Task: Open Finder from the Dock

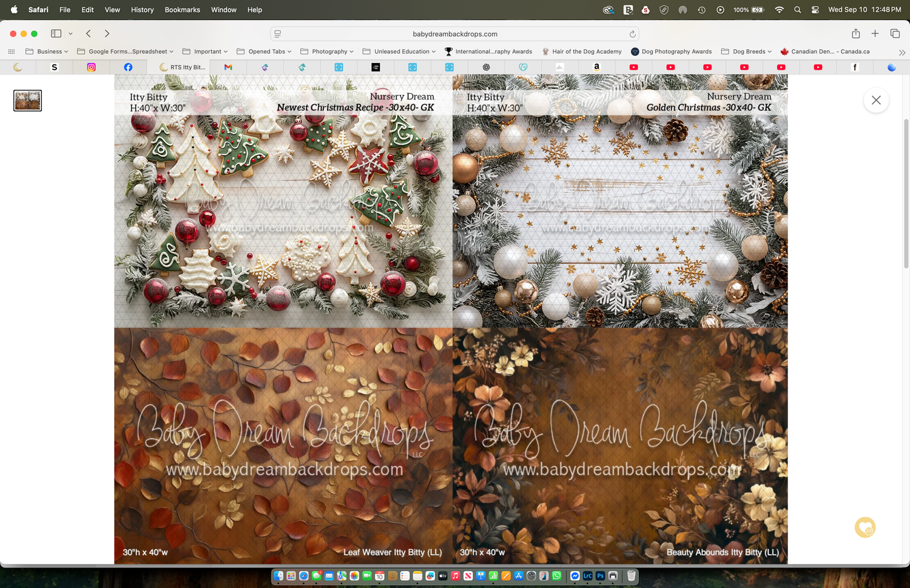Action: coord(278,576)
